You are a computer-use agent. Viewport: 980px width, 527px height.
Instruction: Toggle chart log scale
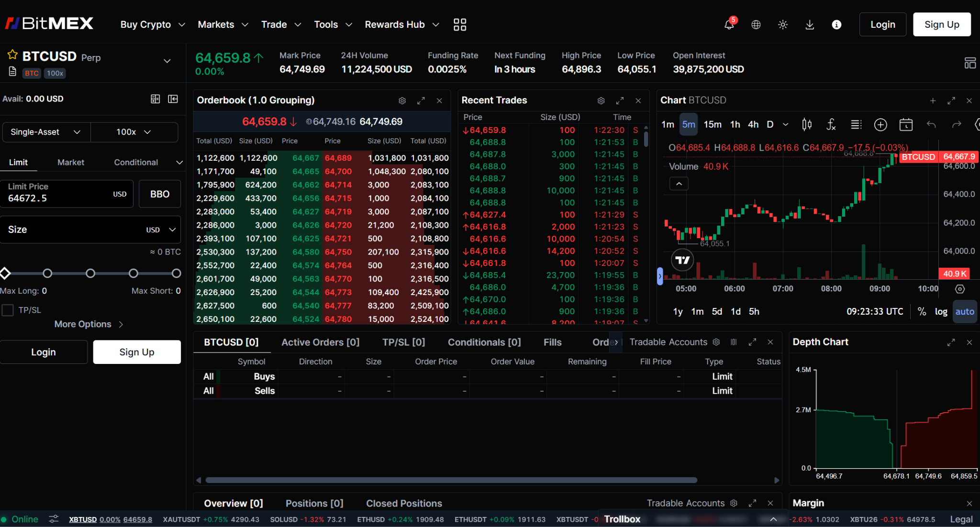coord(941,311)
